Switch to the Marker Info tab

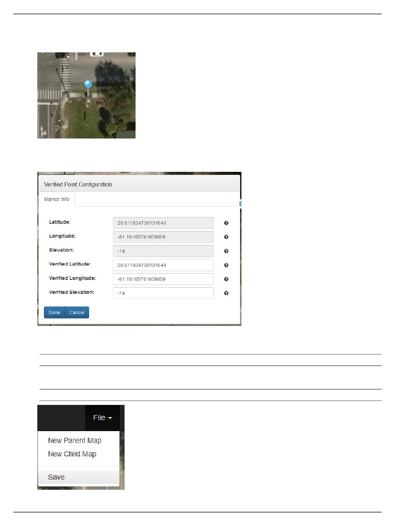(57, 199)
